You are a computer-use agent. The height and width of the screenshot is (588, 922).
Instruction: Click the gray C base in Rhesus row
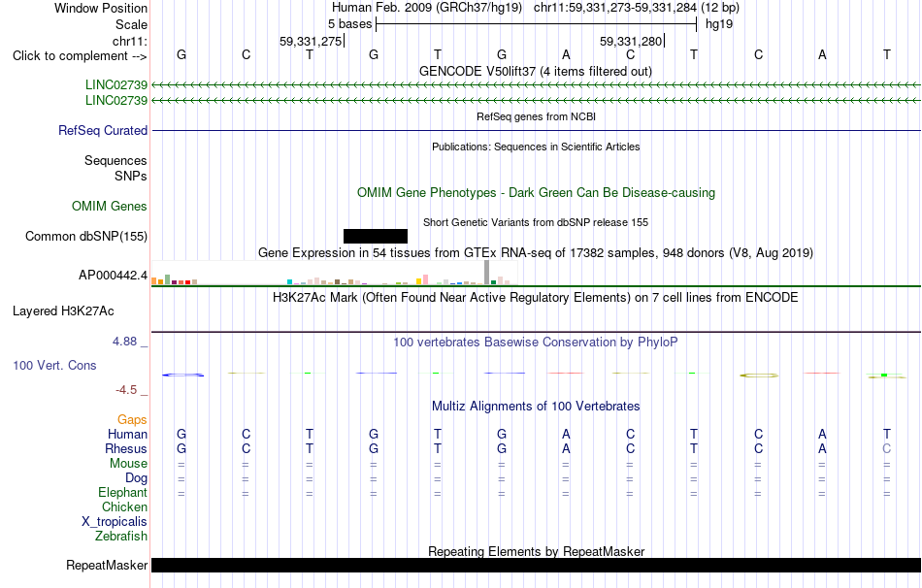(x=887, y=448)
